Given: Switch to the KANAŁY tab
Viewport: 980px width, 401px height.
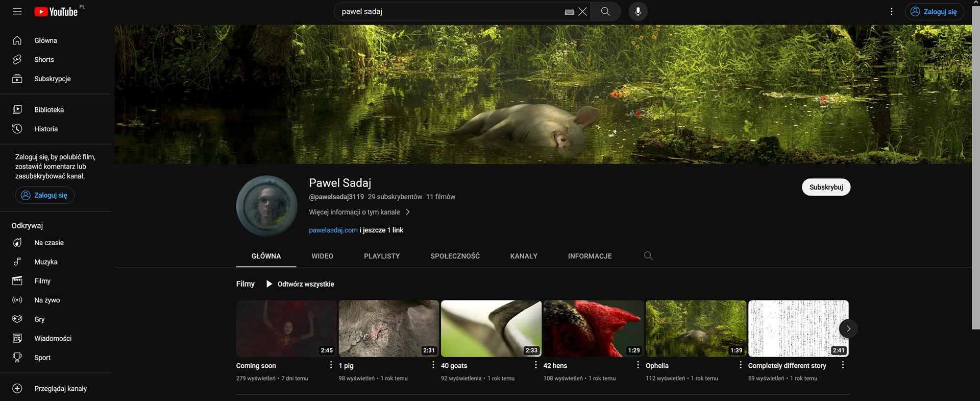Looking at the screenshot, I should pos(524,256).
